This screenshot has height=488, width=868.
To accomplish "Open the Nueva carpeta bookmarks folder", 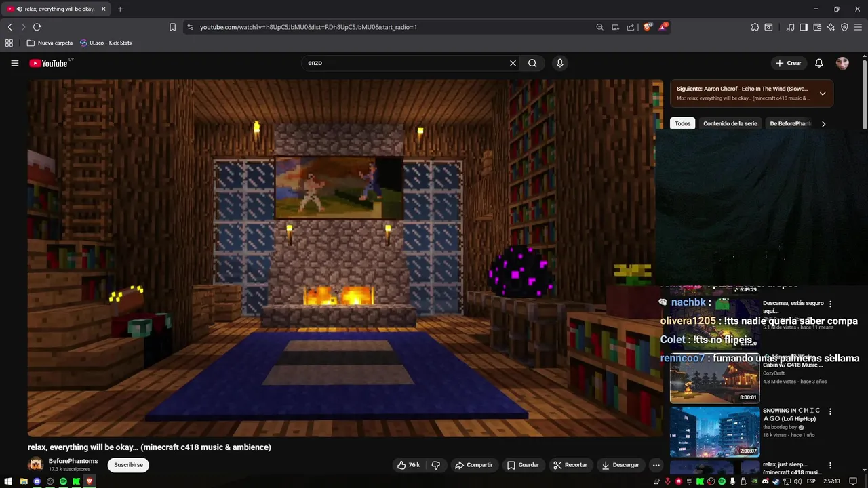I will [x=50, y=43].
